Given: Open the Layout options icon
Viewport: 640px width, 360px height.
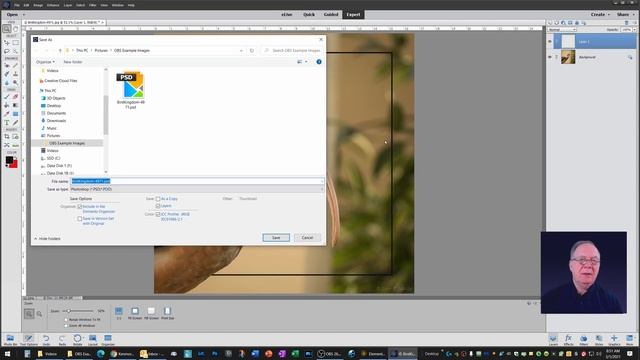Looking at the screenshot, I should [x=93, y=340].
